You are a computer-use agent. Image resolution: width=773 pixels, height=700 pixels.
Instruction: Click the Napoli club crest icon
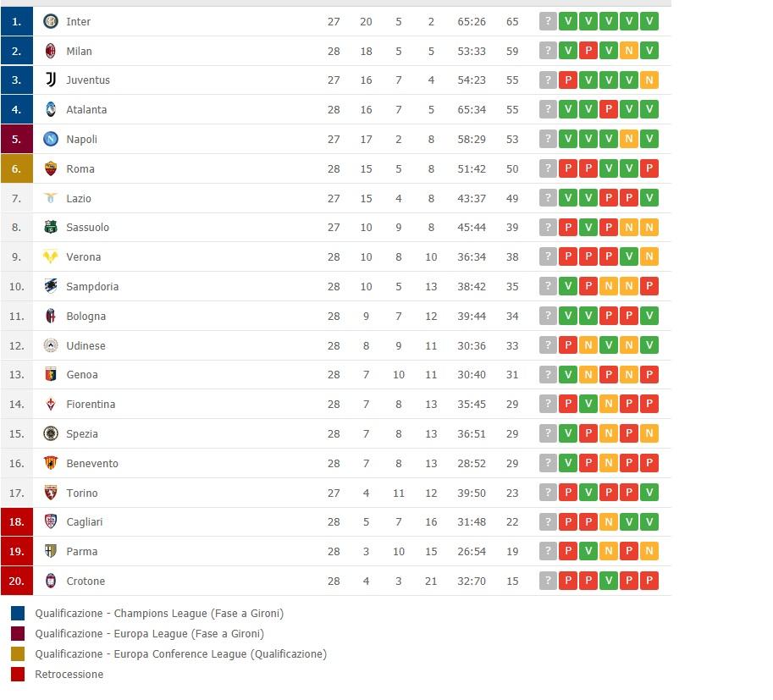click(x=50, y=139)
